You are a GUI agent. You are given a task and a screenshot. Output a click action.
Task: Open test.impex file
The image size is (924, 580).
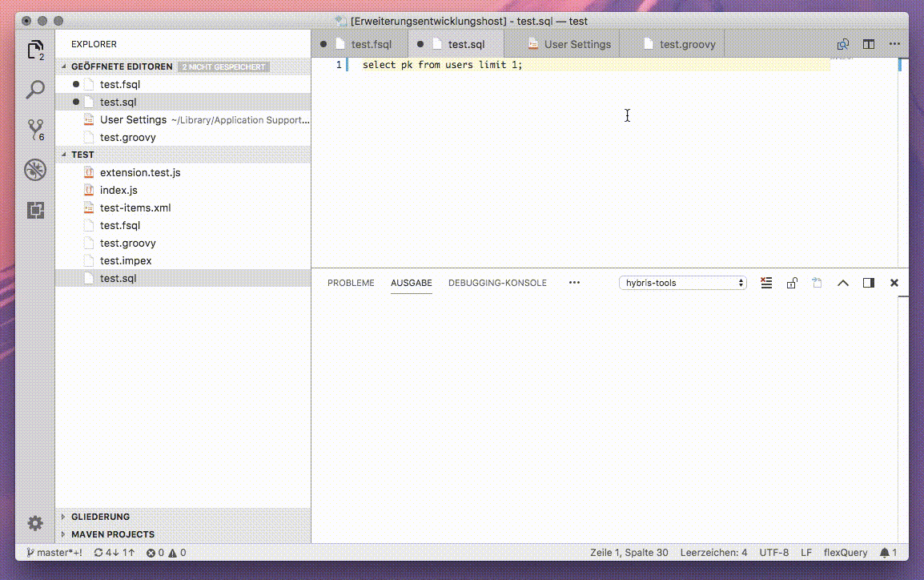183,260
